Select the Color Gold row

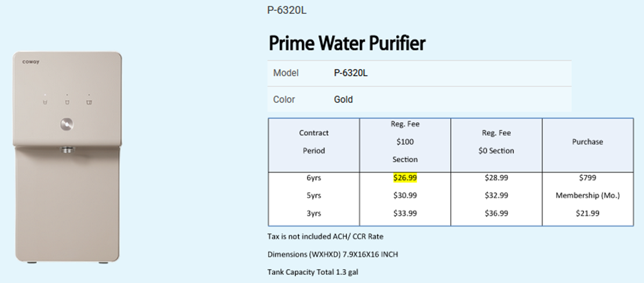420,99
